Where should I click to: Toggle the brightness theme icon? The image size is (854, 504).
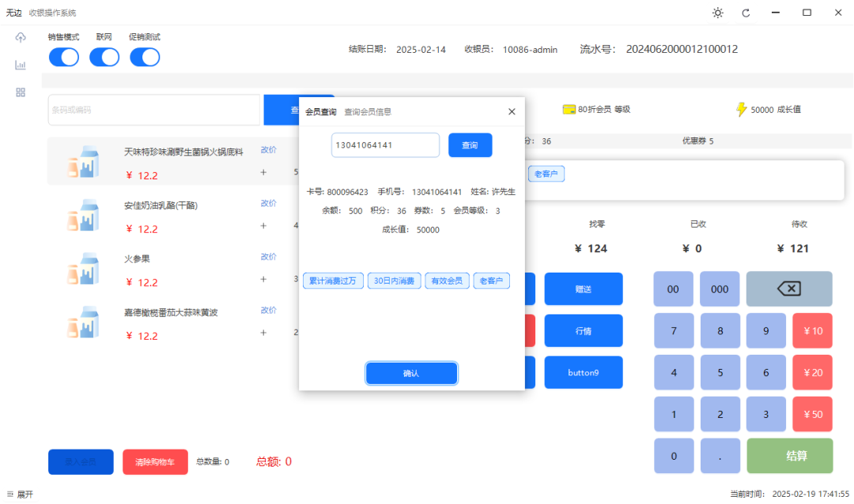point(718,13)
